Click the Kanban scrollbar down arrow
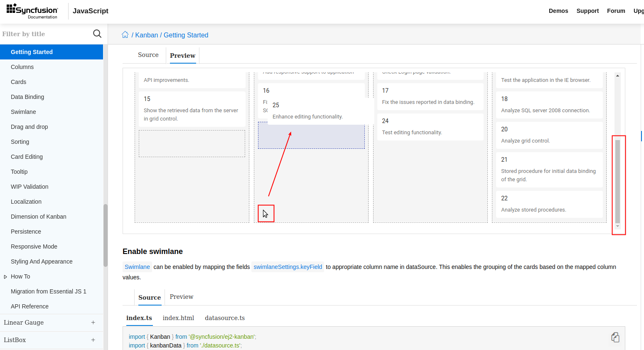This screenshot has width=644, height=350. click(617, 227)
